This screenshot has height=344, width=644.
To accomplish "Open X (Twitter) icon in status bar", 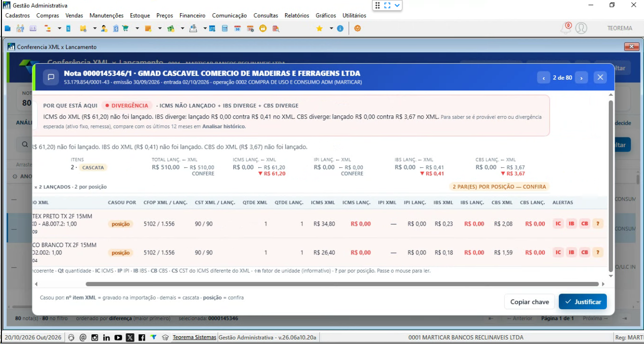I will (x=130, y=338).
